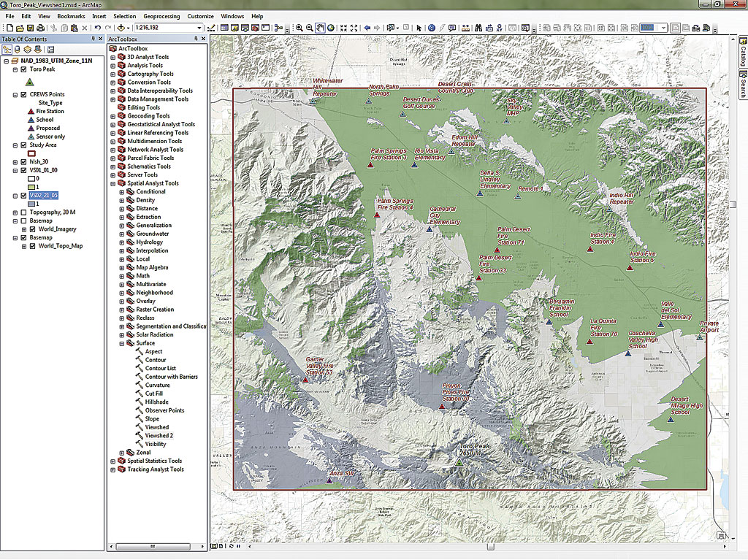The height and width of the screenshot is (560, 748).
Task: Click the Toro Peak map marker
Action: [x=459, y=463]
